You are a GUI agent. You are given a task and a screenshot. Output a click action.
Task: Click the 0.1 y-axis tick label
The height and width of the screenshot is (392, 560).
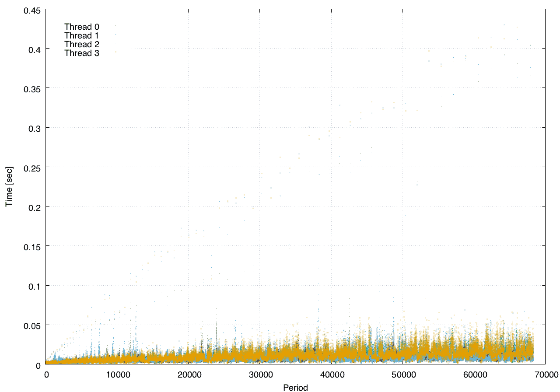pyautogui.click(x=34, y=286)
